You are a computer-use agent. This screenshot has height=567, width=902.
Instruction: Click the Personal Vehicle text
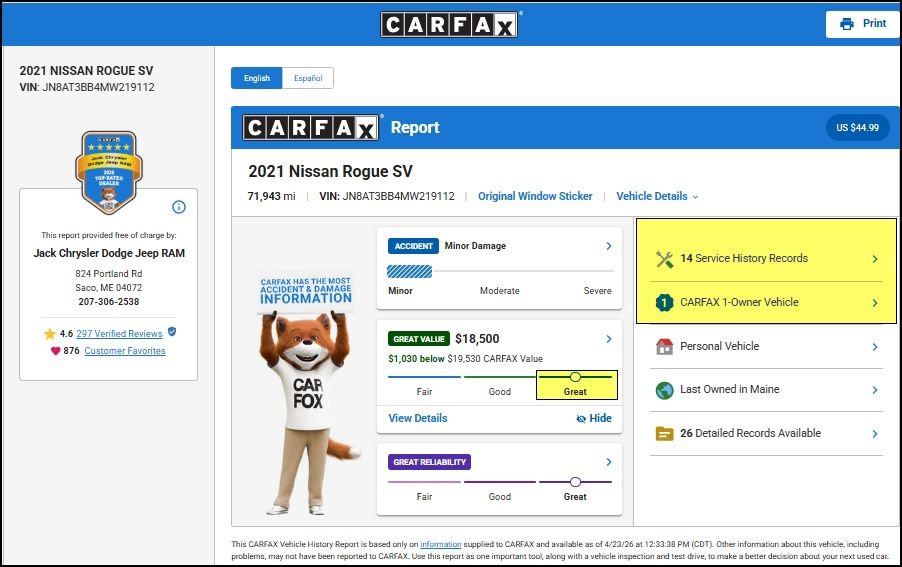(x=720, y=346)
